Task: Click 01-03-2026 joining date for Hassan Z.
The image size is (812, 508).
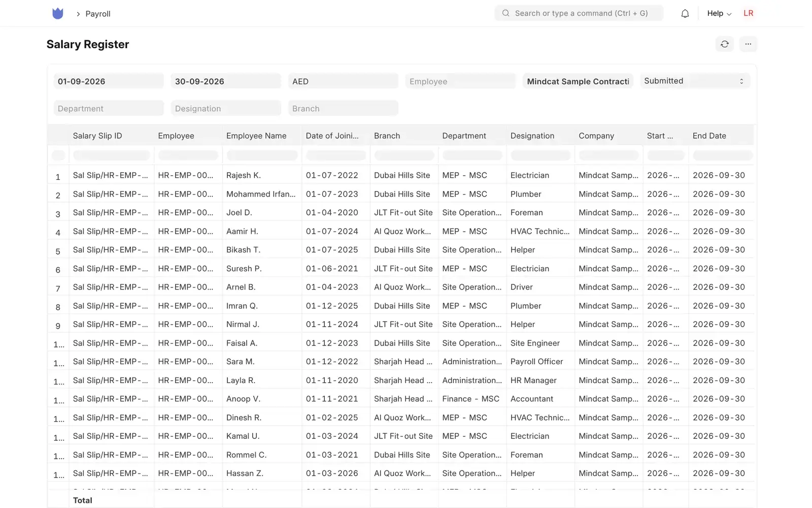Action: pyautogui.click(x=336, y=473)
